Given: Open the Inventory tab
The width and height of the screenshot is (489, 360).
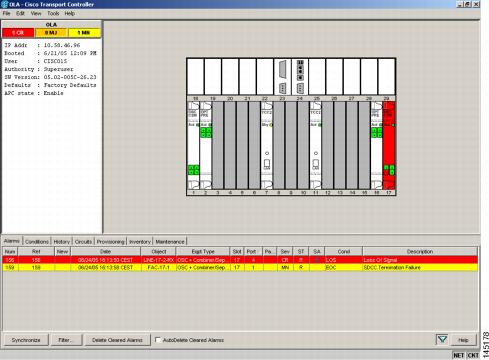Looking at the screenshot, I should click(140, 241).
